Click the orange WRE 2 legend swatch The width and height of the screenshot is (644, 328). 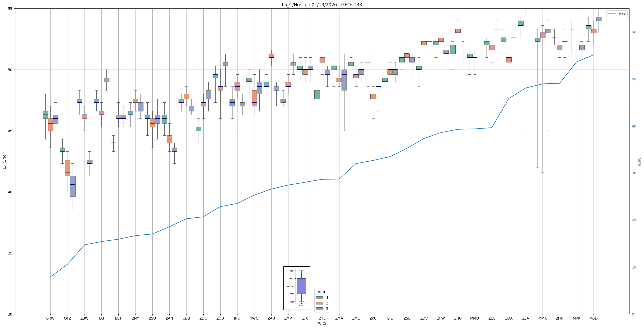point(319,303)
